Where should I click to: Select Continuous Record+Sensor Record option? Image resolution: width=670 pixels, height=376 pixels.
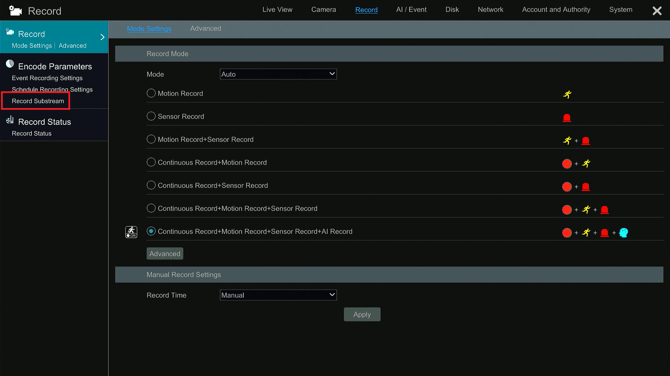pos(151,185)
